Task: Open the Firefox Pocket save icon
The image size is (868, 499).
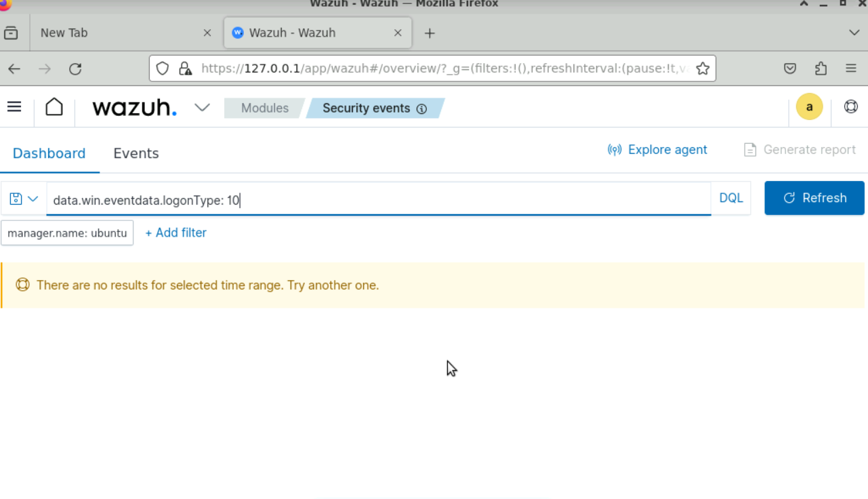Action: point(790,68)
